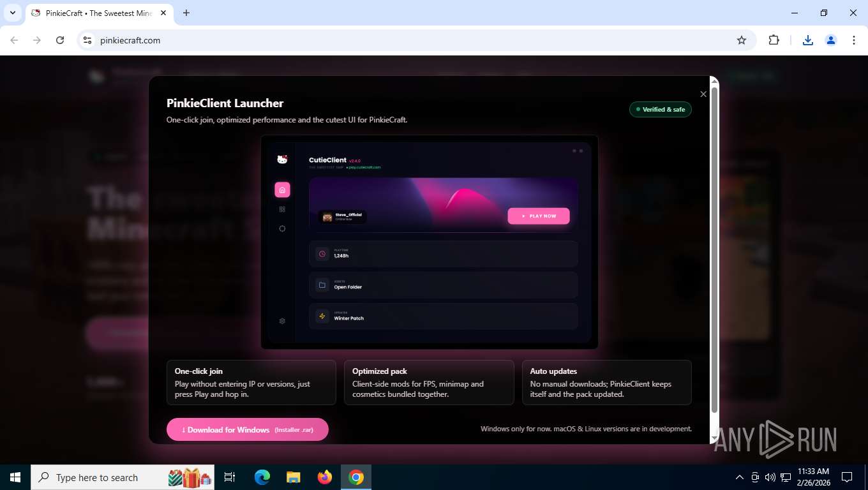Open the volume control in system tray
Image resolution: width=868 pixels, height=490 pixels.
pyautogui.click(x=770, y=477)
